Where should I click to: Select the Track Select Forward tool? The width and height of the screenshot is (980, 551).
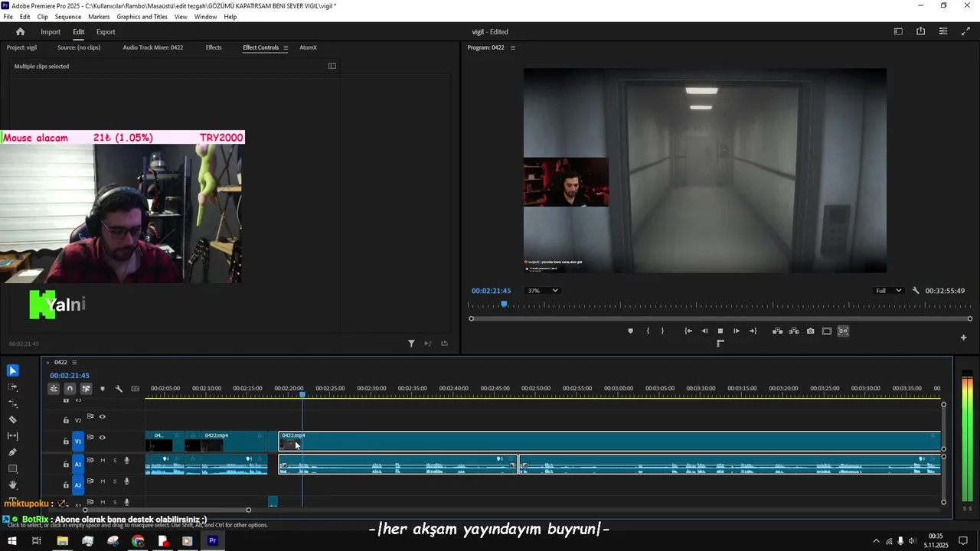pyautogui.click(x=13, y=387)
